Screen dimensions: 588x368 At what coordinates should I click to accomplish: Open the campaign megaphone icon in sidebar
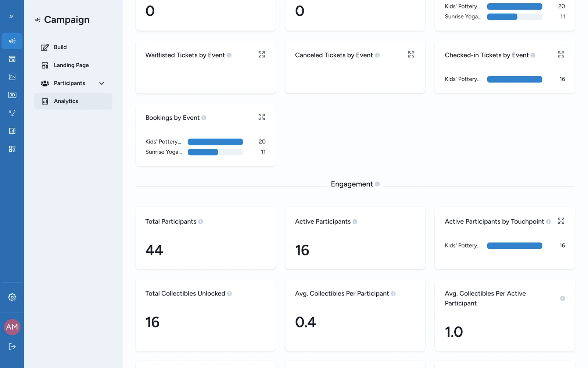click(x=12, y=41)
